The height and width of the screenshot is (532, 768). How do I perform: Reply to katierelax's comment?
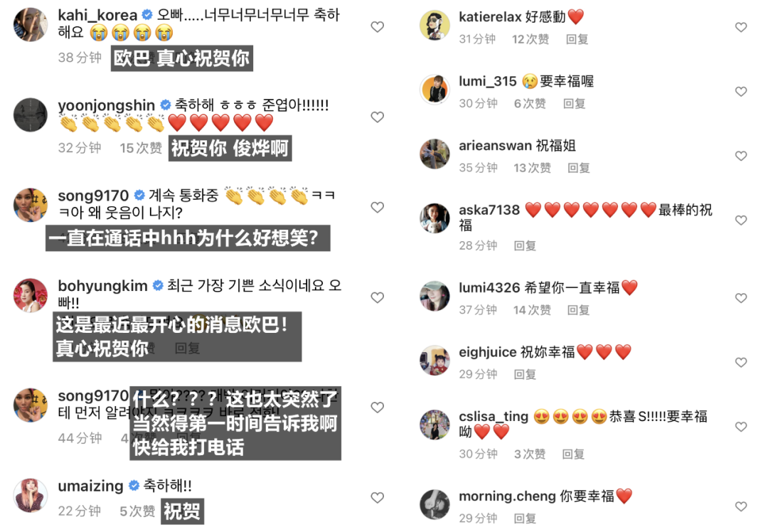point(577,39)
